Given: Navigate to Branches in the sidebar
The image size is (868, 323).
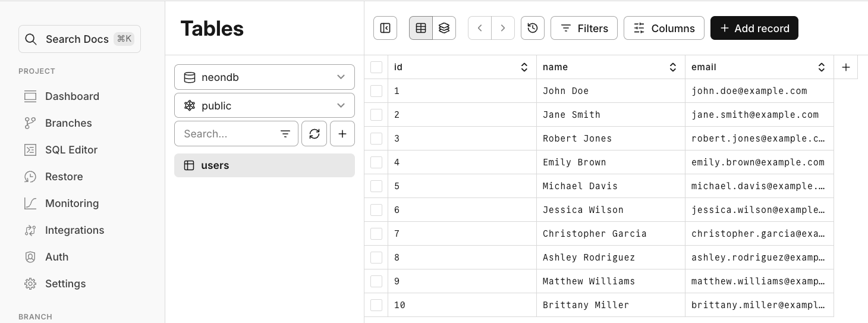Looking at the screenshot, I should tap(68, 123).
